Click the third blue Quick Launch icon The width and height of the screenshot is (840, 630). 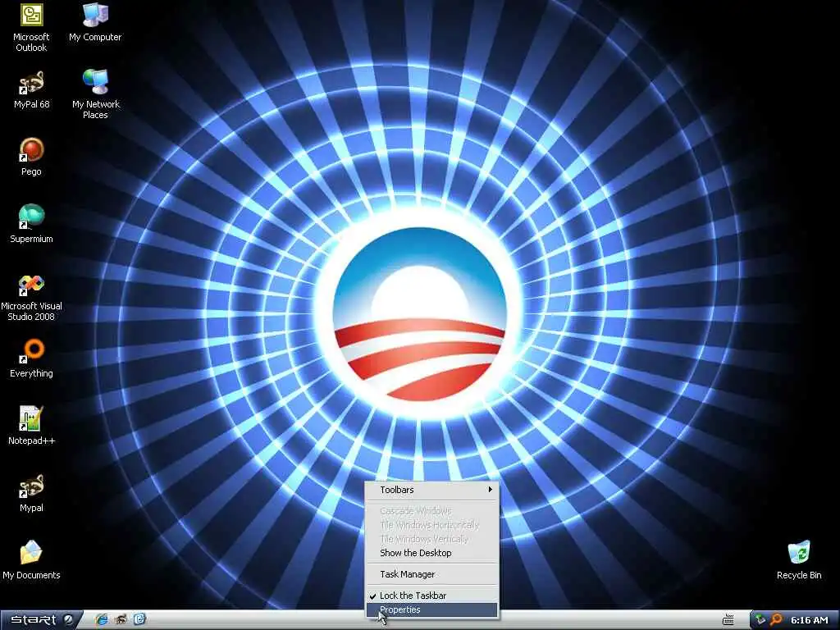tap(139, 620)
